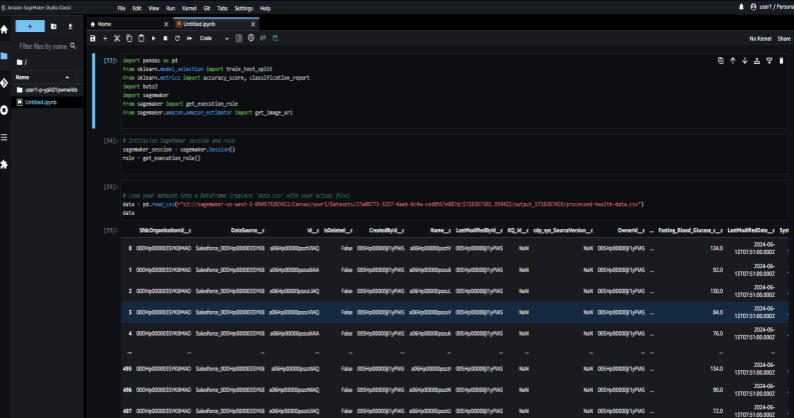794x418 pixels.
Task: Open the Tabs menu
Action: coord(222,8)
